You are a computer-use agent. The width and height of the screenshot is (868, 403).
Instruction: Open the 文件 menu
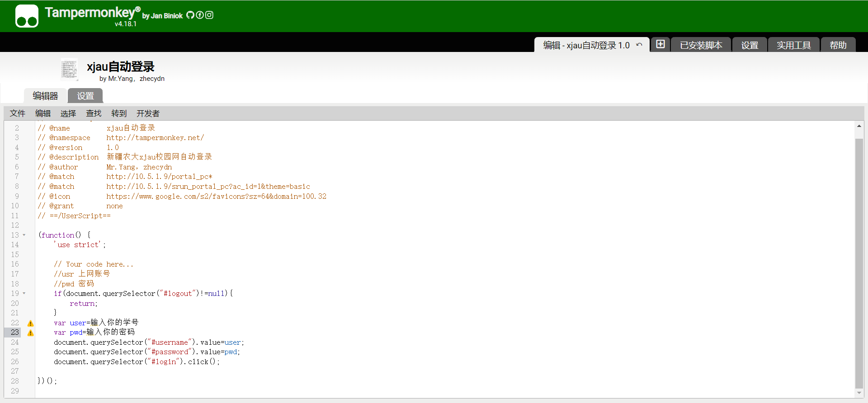(18, 113)
